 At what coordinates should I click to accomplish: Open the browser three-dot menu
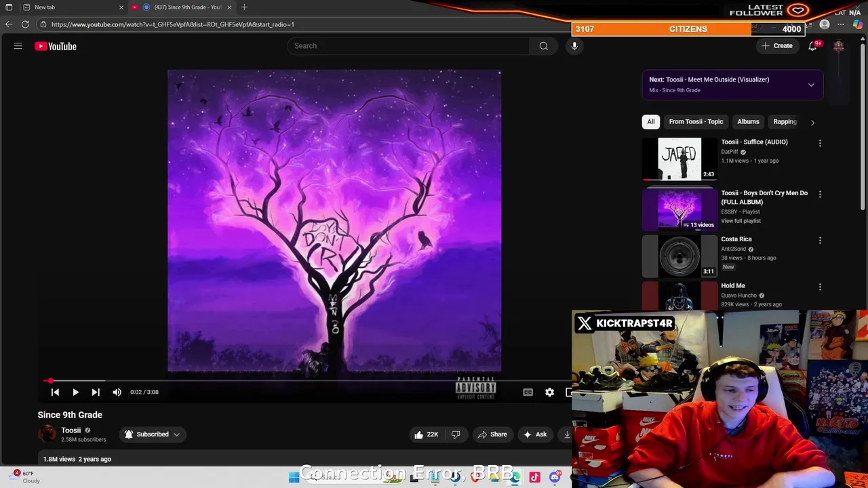841,24
